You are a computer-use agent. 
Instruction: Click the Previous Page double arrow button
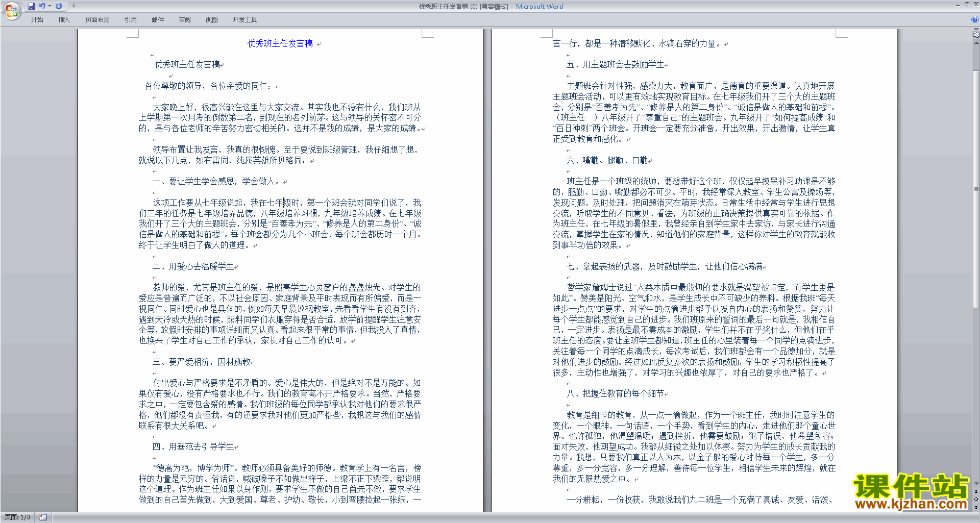[x=976, y=491]
